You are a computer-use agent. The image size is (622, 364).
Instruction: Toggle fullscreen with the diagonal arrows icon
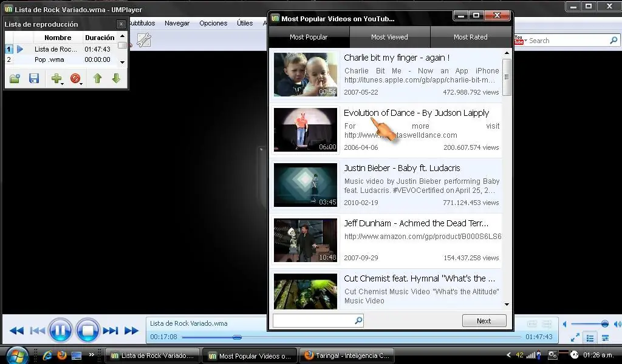pos(575,337)
